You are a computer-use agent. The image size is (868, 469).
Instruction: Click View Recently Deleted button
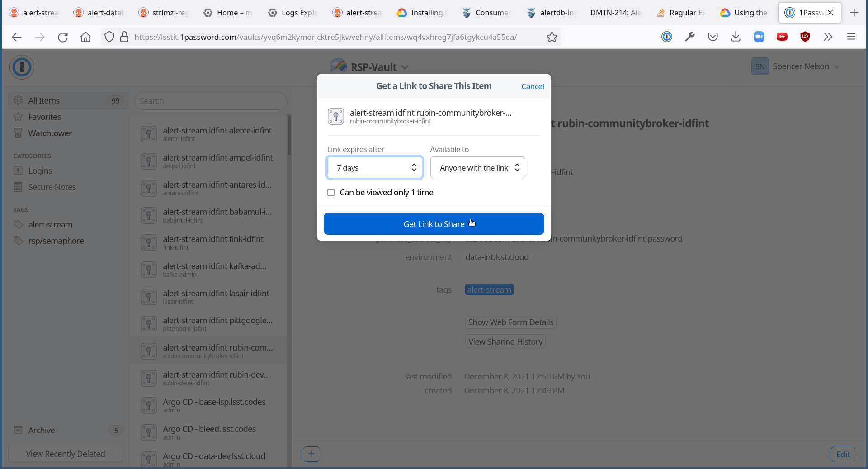(66, 454)
